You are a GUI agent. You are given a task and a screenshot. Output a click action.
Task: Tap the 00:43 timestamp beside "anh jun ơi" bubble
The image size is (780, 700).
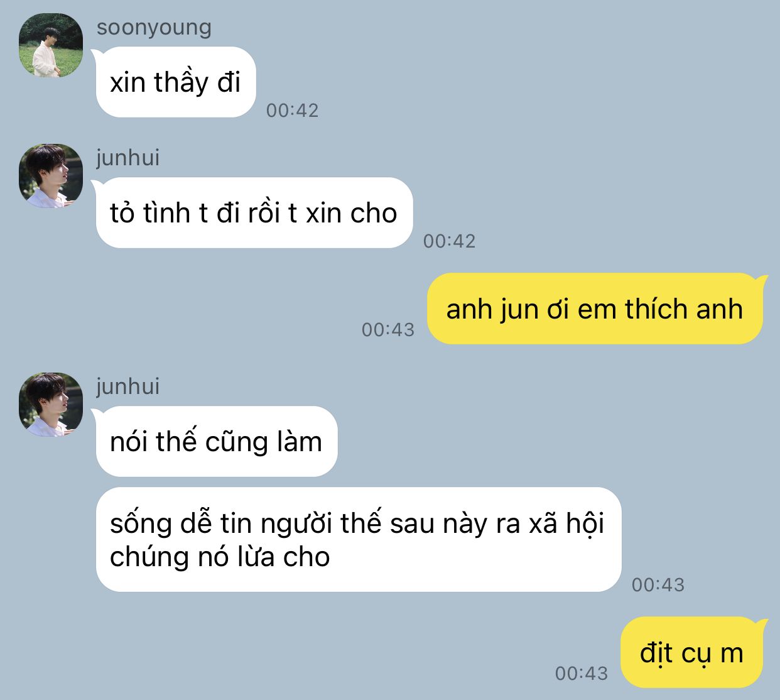click(388, 330)
